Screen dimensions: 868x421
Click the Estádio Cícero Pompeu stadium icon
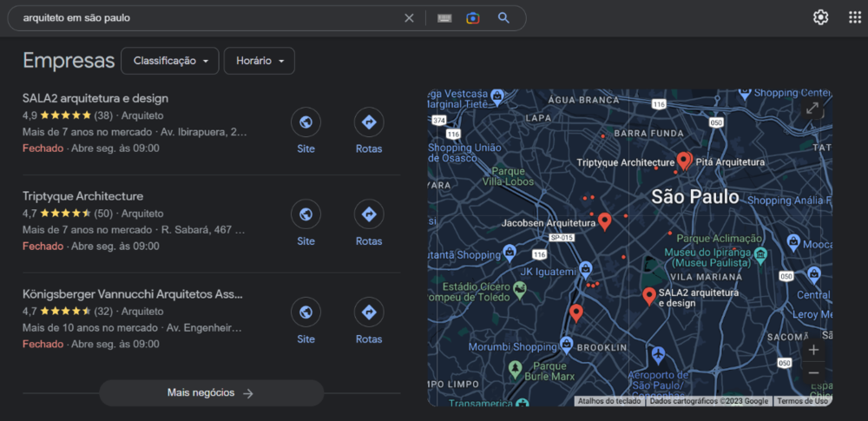tap(519, 290)
